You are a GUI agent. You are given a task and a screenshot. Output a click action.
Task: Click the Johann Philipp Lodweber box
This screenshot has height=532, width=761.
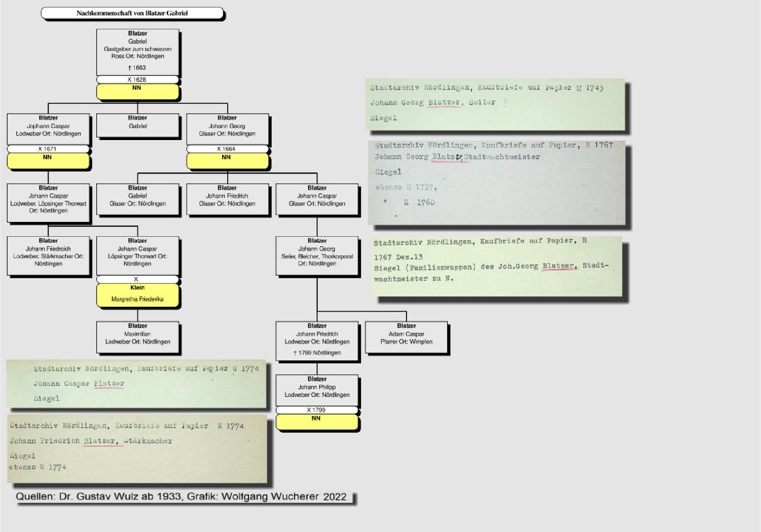(317, 390)
